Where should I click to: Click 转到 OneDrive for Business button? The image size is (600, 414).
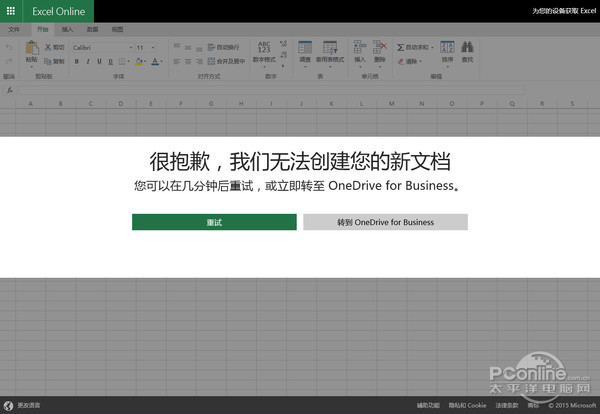(x=385, y=222)
